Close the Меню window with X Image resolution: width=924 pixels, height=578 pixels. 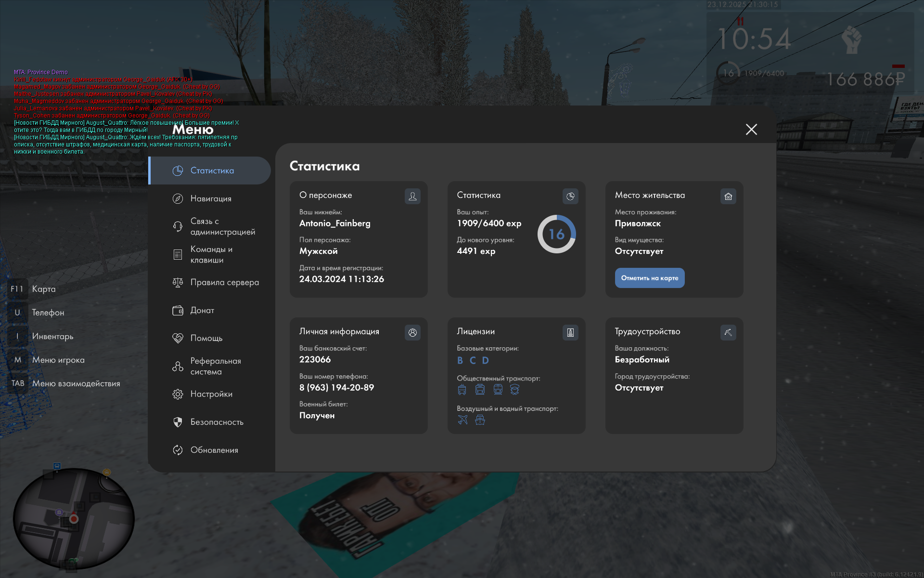click(751, 129)
